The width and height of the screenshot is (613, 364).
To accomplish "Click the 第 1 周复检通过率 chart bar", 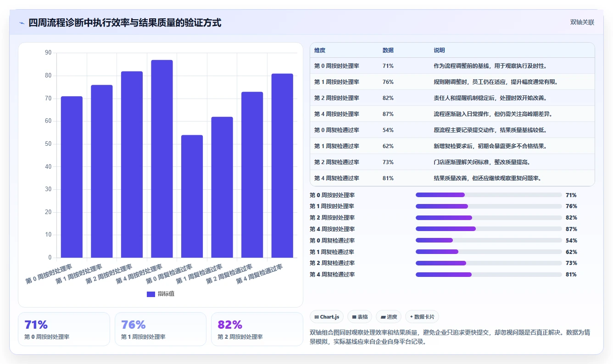I will (x=222, y=187).
